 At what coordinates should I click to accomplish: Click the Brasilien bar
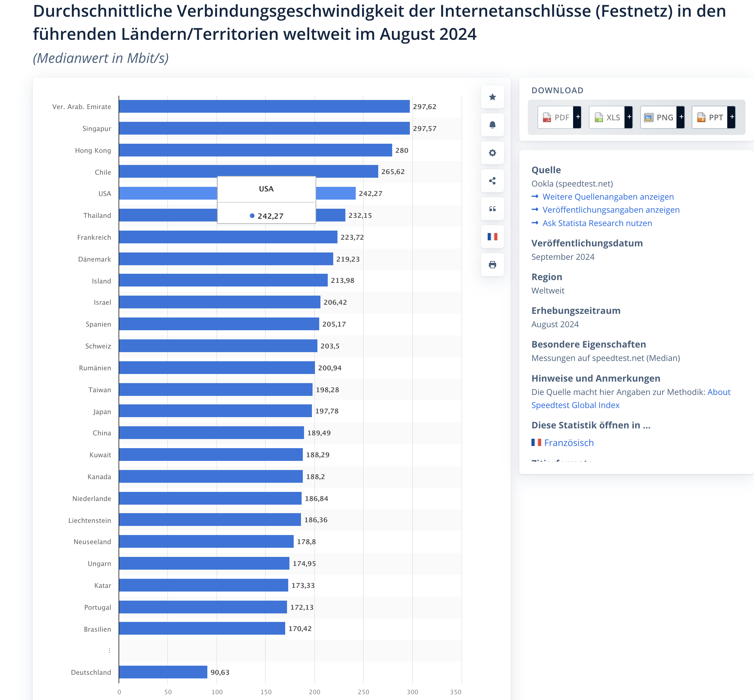202,628
